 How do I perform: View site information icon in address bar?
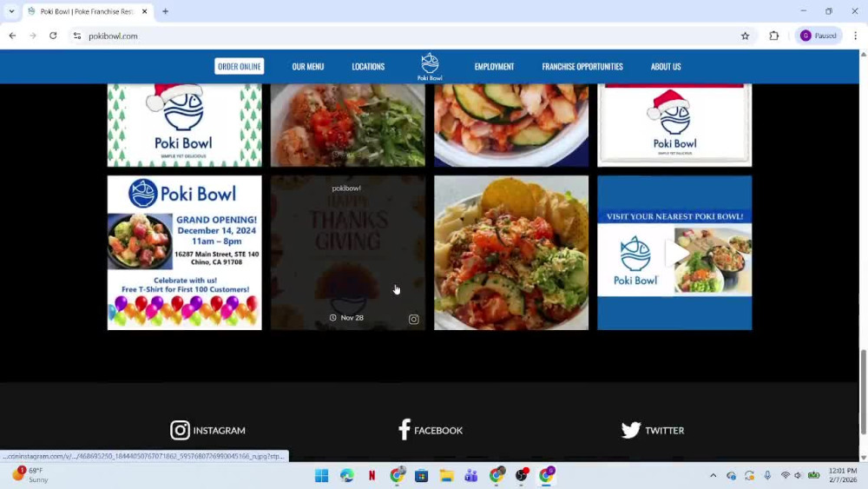point(77,36)
